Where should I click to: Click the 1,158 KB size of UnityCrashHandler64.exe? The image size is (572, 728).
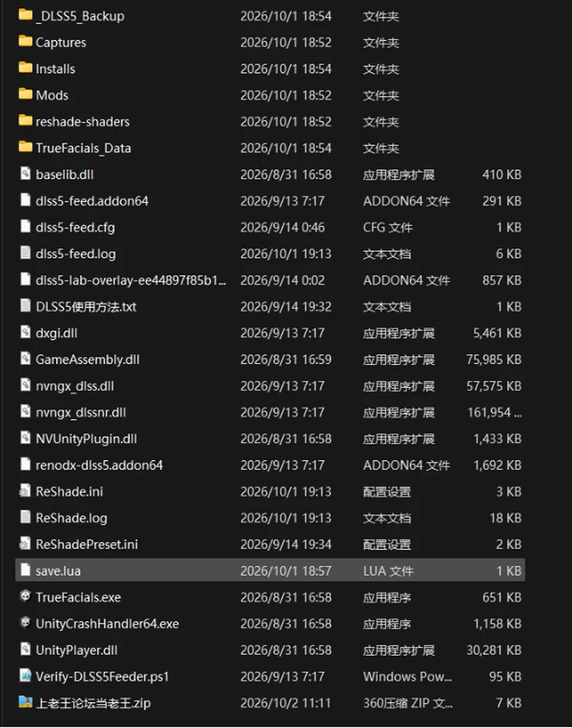[x=498, y=623]
